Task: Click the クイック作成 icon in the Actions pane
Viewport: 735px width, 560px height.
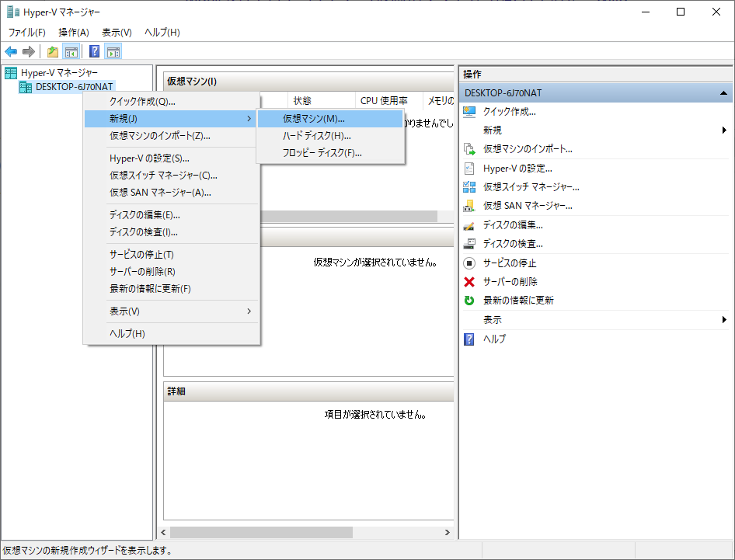Action: pyautogui.click(x=469, y=112)
